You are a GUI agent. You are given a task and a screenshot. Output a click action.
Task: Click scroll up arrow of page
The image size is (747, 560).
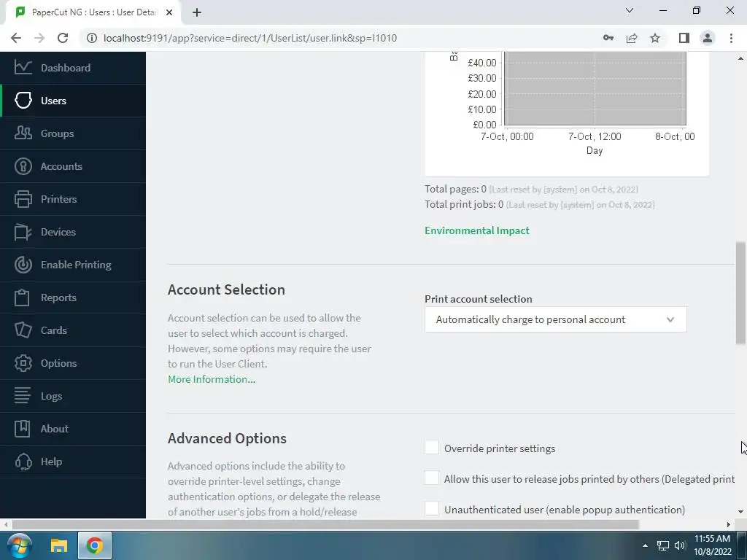point(740,58)
